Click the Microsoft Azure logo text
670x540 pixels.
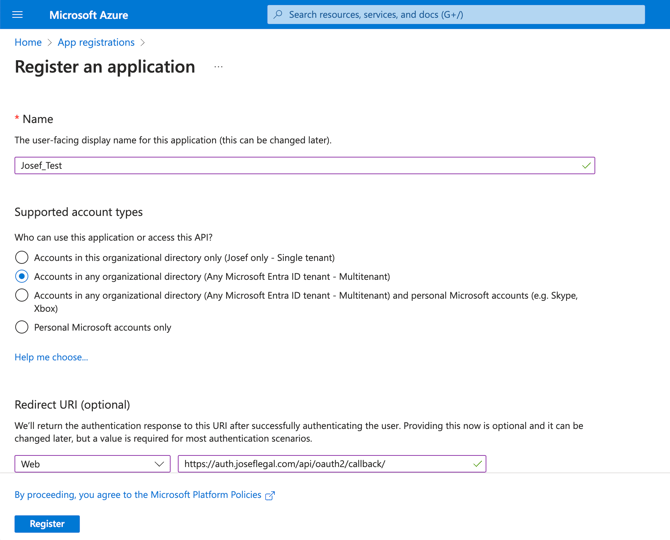click(88, 15)
